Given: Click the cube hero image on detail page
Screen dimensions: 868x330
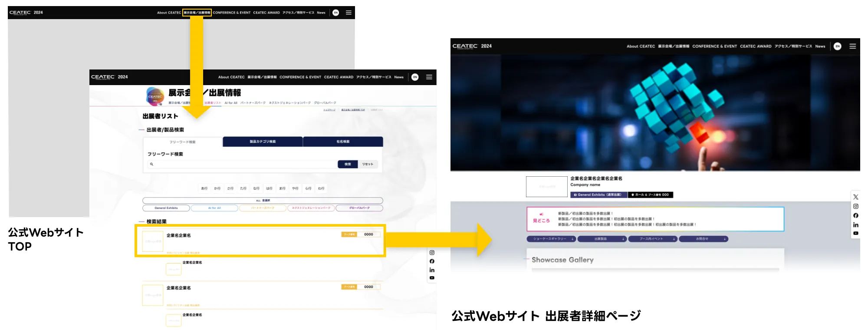Looking at the screenshot, I should coord(655,112).
